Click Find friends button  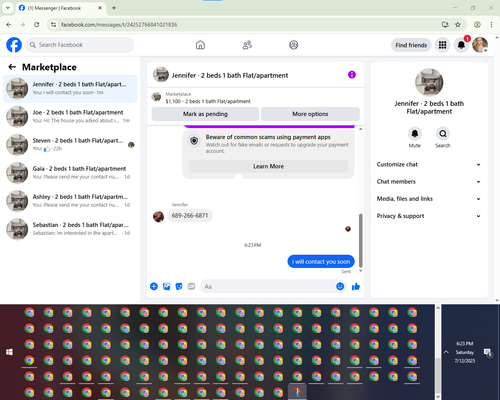(411, 45)
